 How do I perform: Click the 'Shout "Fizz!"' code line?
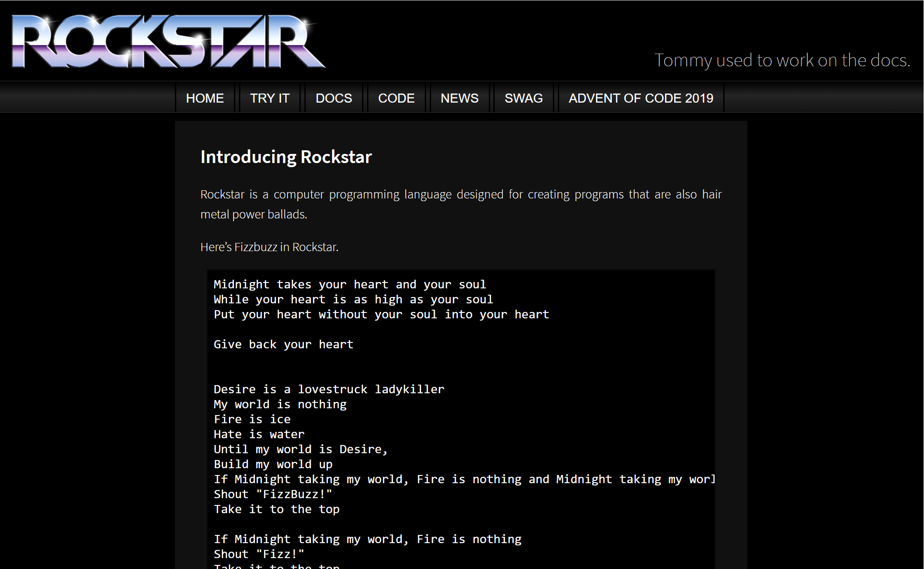(x=259, y=554)
